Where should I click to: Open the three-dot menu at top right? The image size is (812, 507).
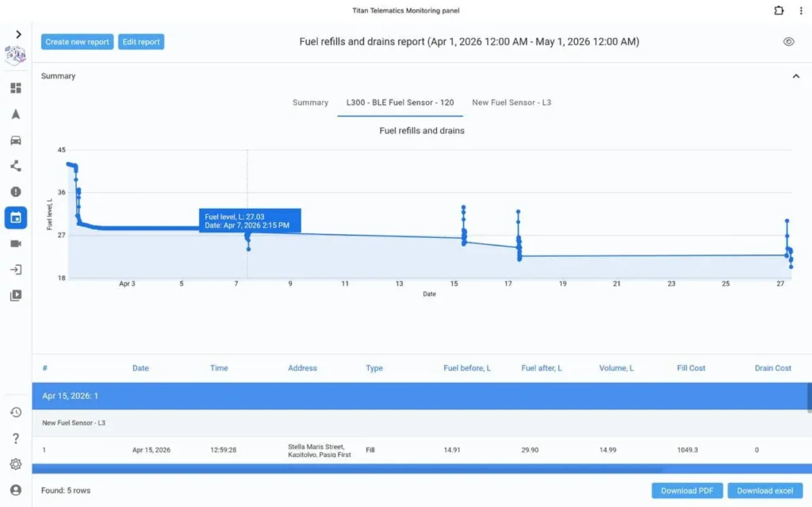click(801, 10)
